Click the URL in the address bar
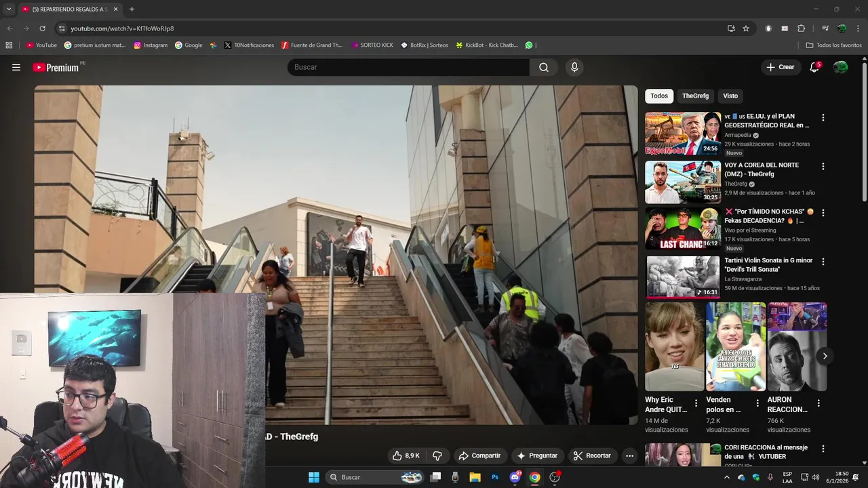 click(x=122, y=28)
